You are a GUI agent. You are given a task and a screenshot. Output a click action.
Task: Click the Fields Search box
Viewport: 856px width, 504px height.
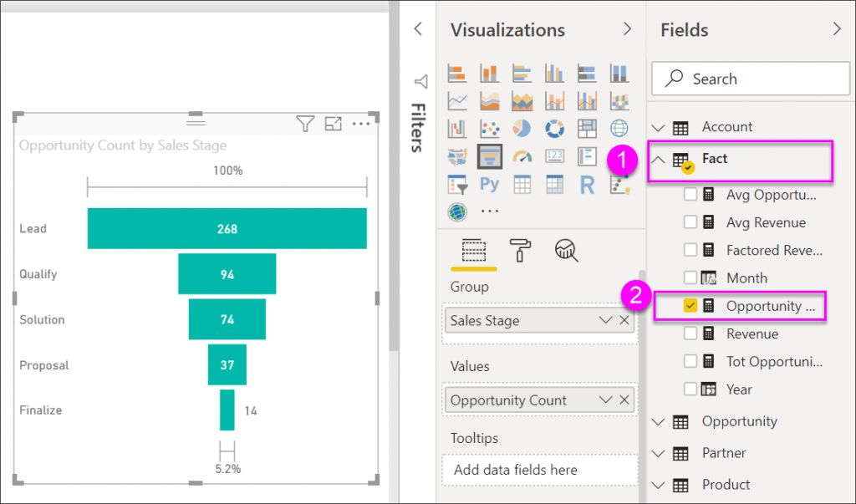[751, 79]
